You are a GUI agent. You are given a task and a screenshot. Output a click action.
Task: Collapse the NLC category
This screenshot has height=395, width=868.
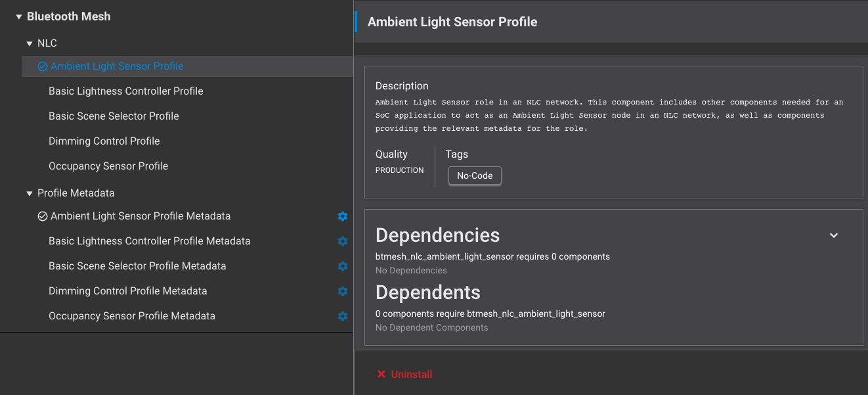[30, 43]
